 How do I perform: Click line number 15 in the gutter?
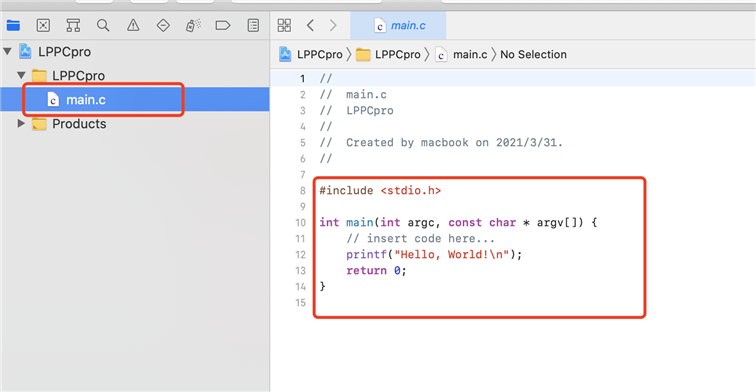click(300, 303)
